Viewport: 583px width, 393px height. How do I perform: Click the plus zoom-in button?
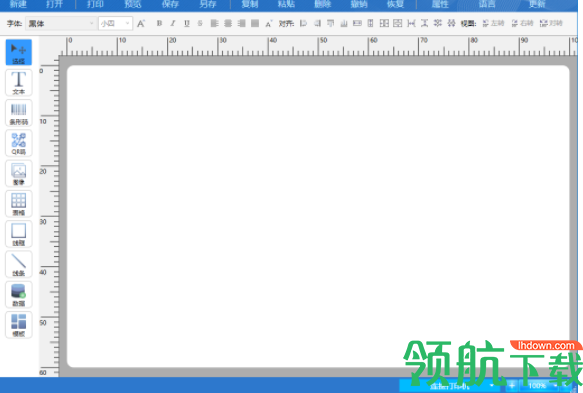[x=512, y=386]
